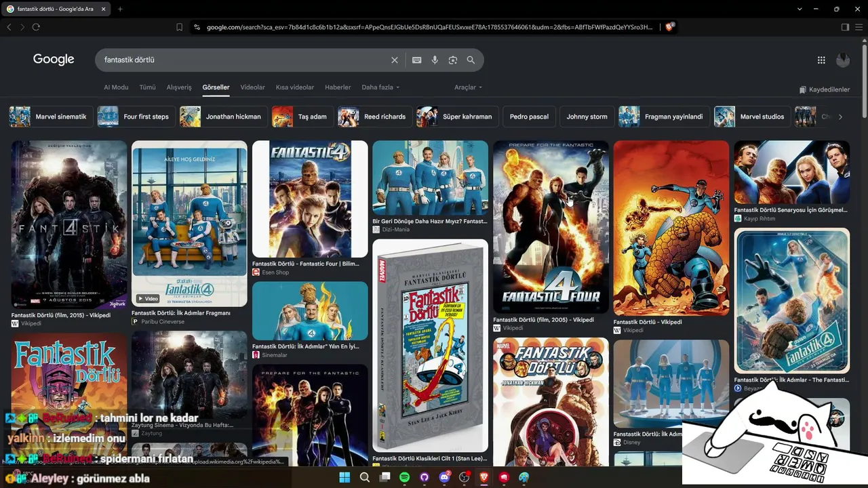This screenshot has height=488, width=868.
Task: Open Spotify from the taskbar
Action: click(405, 477)
